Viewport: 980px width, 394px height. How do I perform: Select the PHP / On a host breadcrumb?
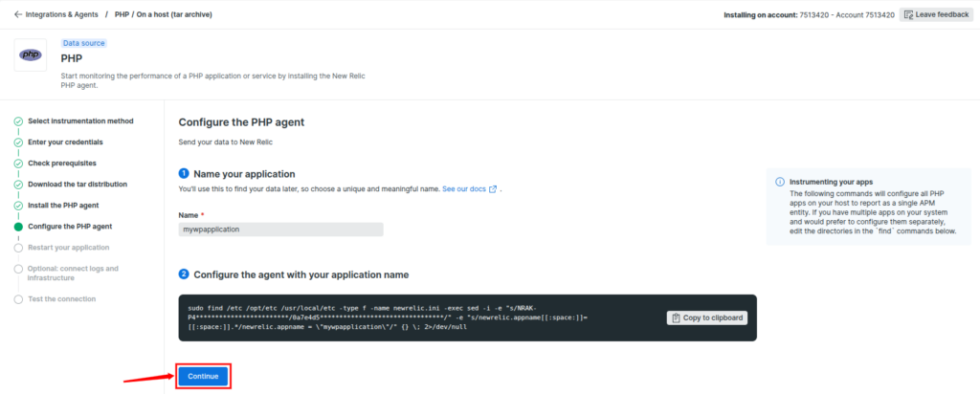pos(163,14)
